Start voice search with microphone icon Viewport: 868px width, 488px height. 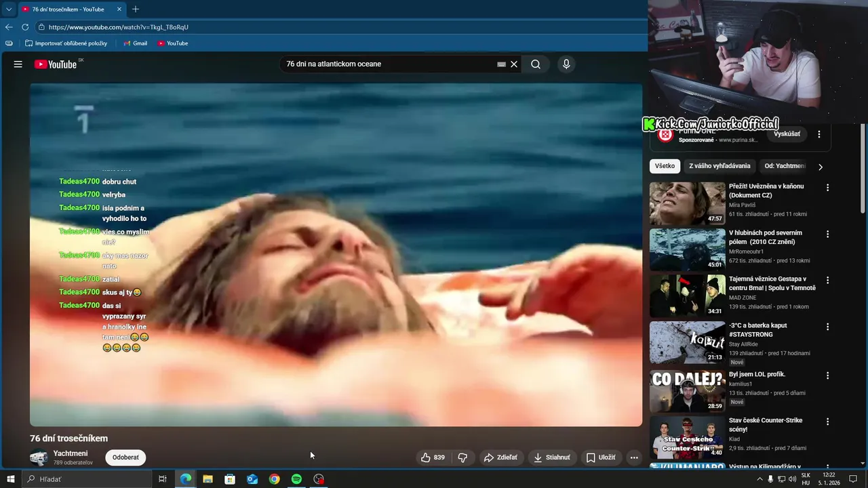(x=566, y=64)
